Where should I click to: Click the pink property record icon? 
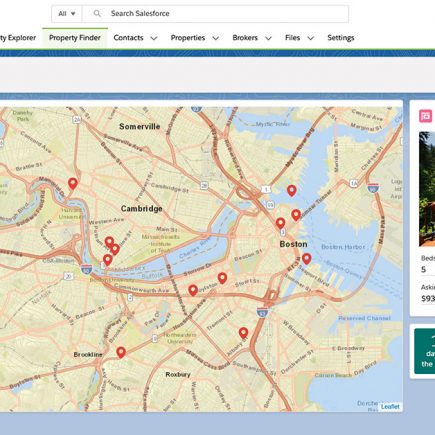coord(426,116)
